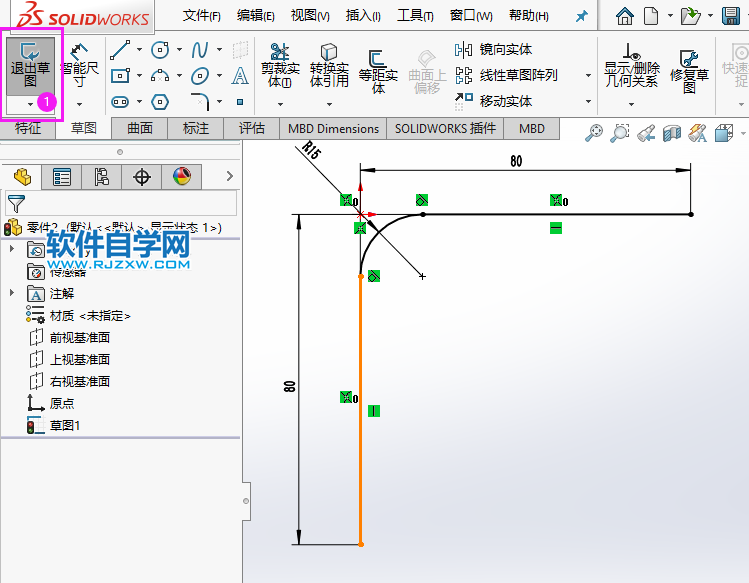Select 草图1 in the feature tree
The height and width of the screenshot is (583, 749).
64,425
